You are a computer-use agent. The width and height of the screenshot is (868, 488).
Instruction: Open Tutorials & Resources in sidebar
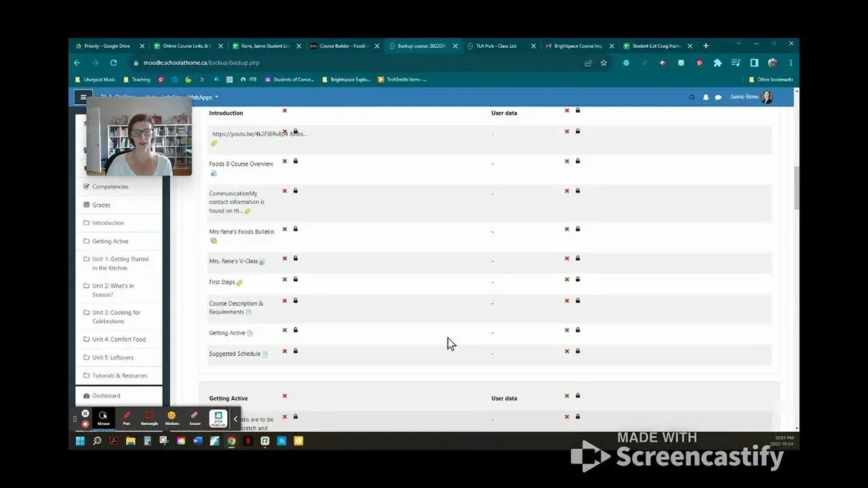[x=119, y=375]
